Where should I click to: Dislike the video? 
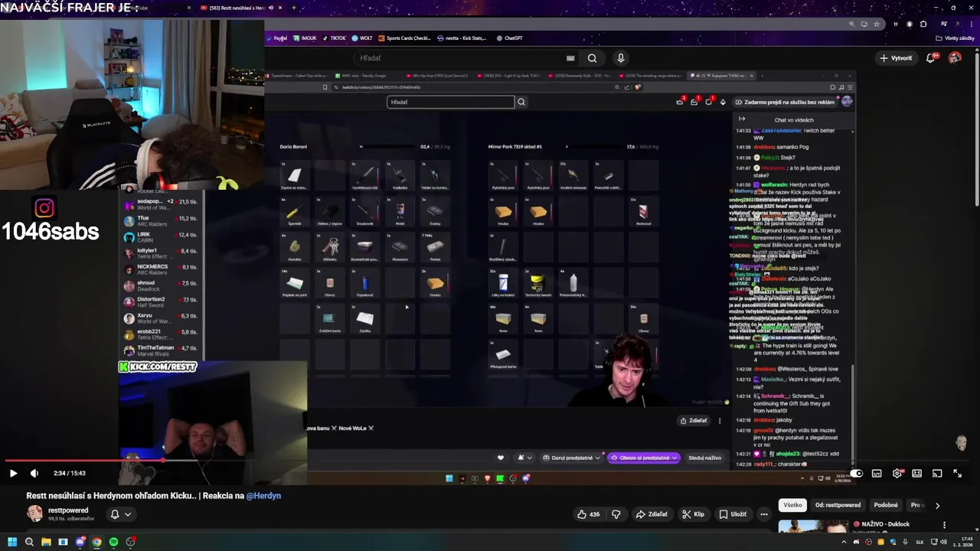pos(616,514)
